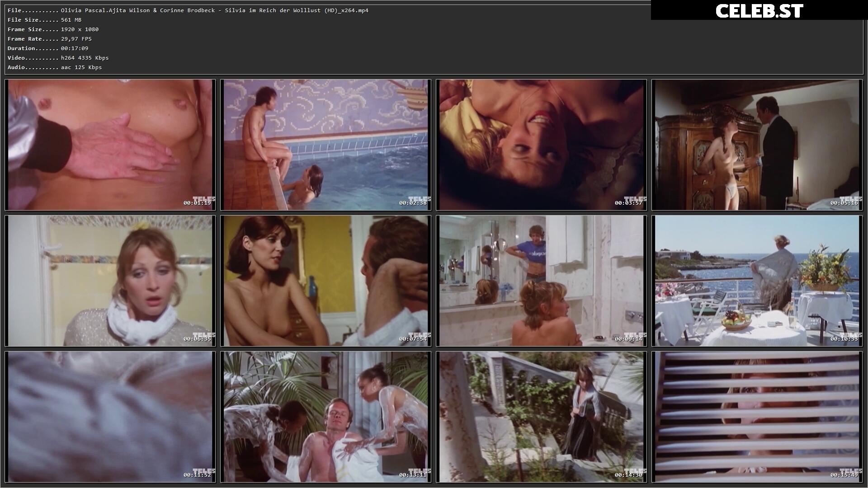The width and height of the screenshot is (868, 488).
Task: Open the window blinds thumbnail at 00:15:49
Action: coord(757,417)
